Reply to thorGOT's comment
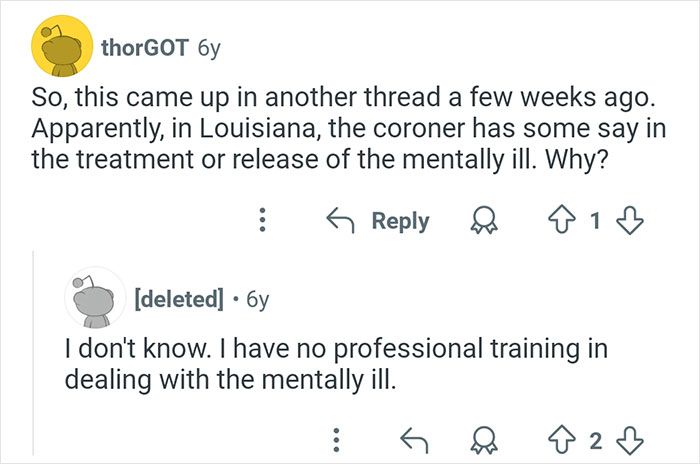700x464 pixels. [382, 221]
